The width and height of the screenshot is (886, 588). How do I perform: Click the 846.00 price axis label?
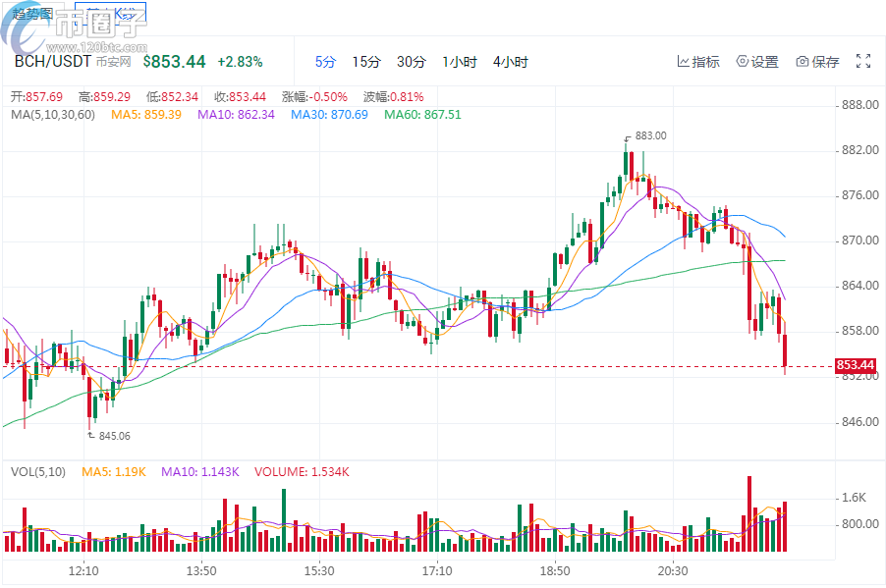(860, 422)
